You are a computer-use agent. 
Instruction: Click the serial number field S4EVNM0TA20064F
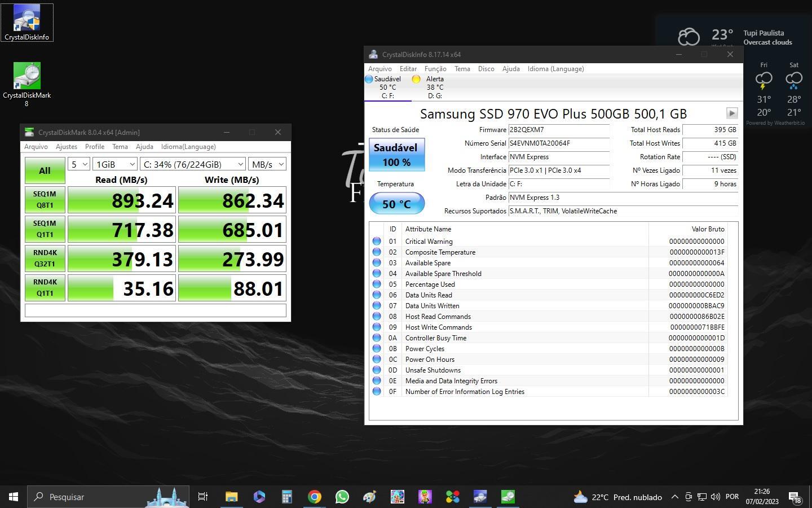[559, 143]
